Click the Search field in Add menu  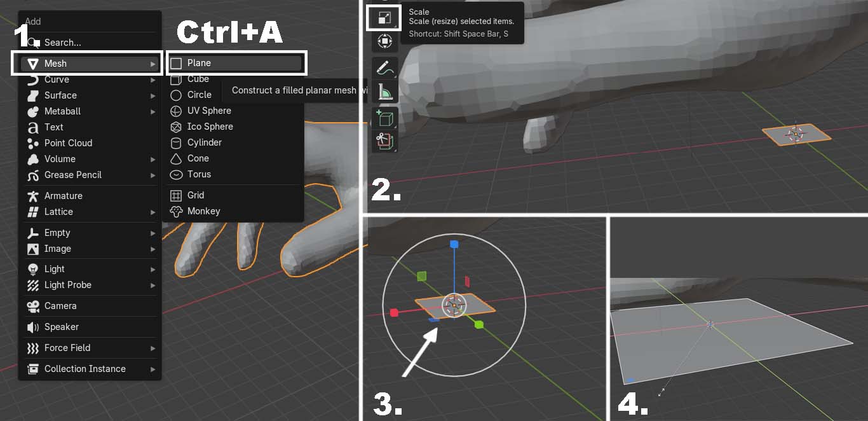click(89, 43)
